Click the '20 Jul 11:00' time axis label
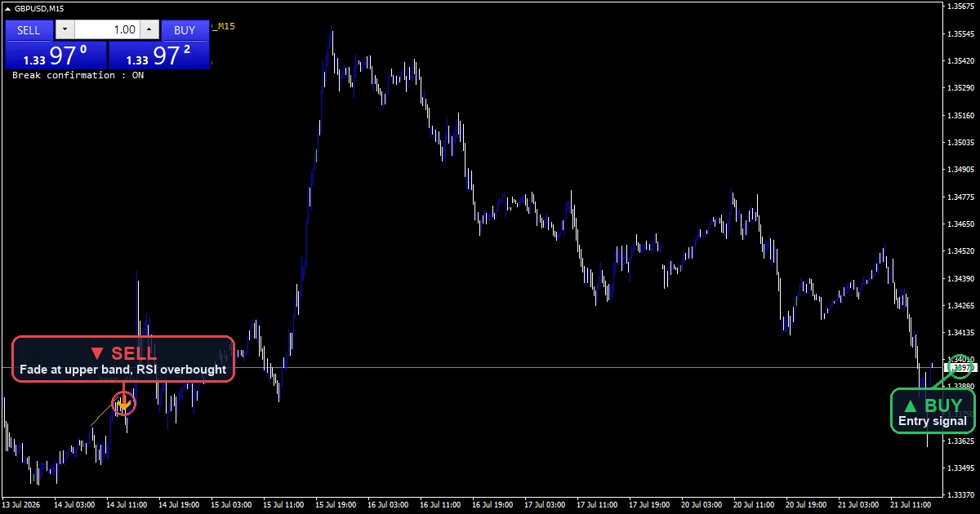980x514 pixels. pos(755,505)
